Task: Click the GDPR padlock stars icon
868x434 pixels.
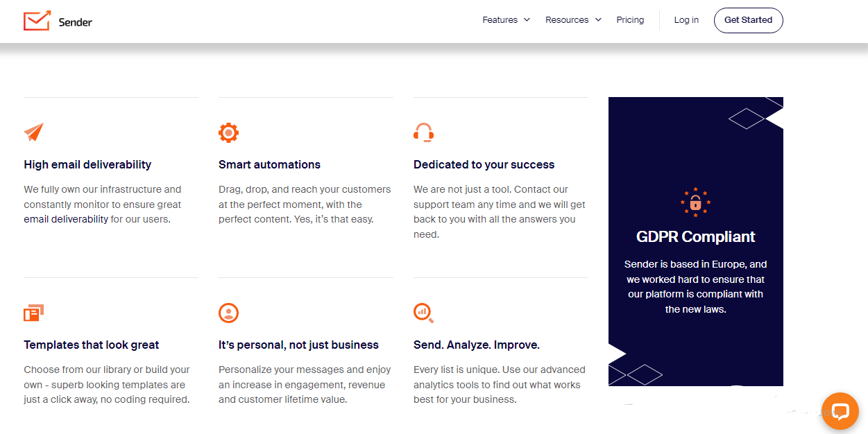Action: [x=695, y=202]
